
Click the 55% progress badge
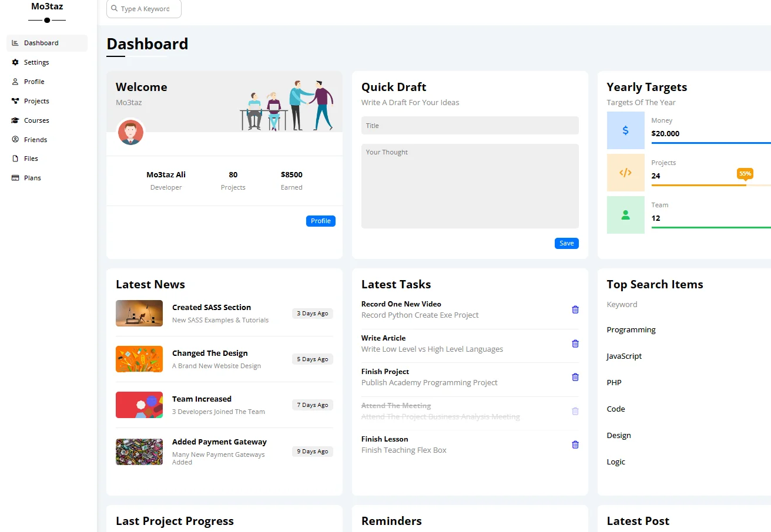coord(745,174)
